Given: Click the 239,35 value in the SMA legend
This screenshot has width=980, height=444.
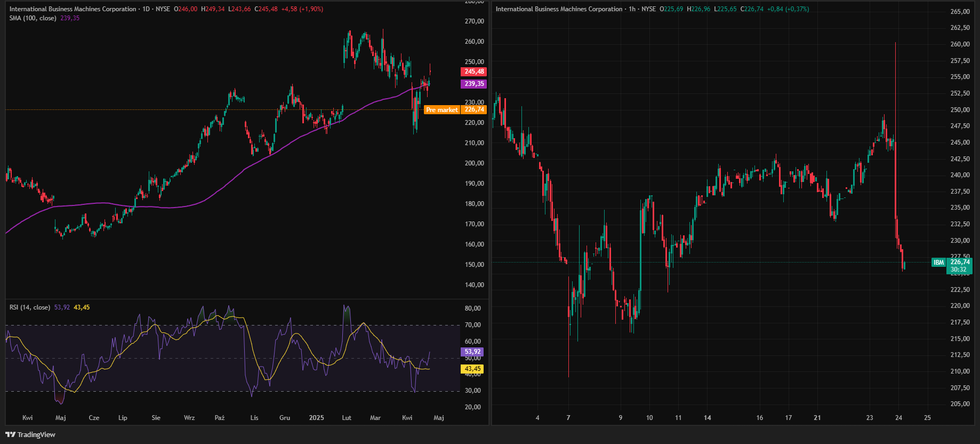Looking at the screenshot, I should 70,18.
